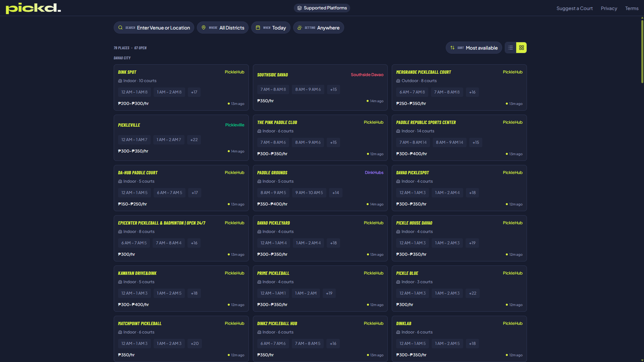Expand +15 more slots on Southside Davao
644x362 pixels.
[333, 89]
